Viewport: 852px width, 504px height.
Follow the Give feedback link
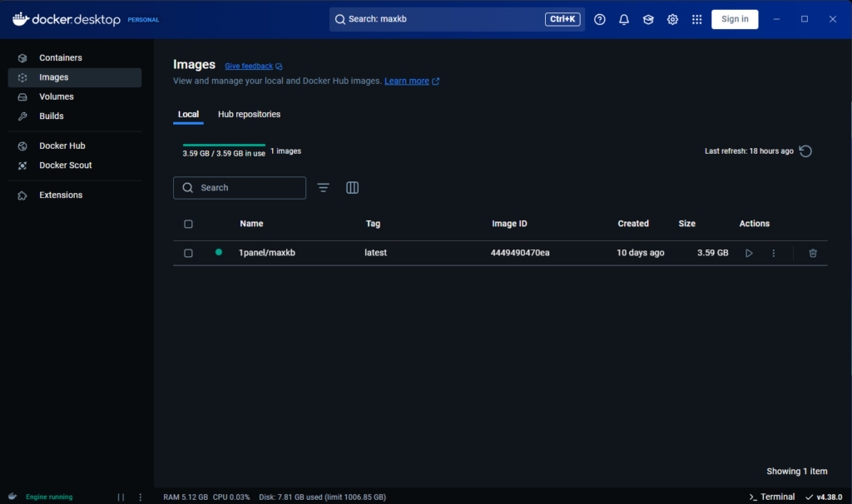click(x=249, y=67)
